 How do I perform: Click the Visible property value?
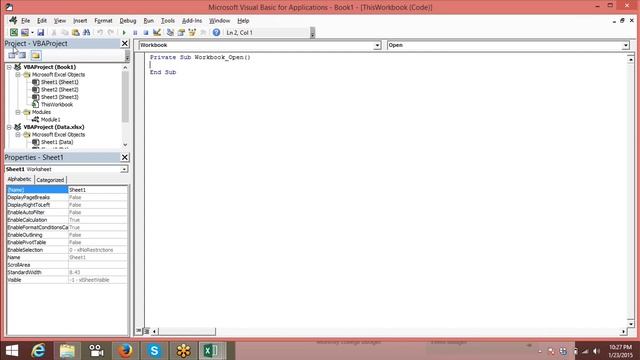(x=98, y=280)
